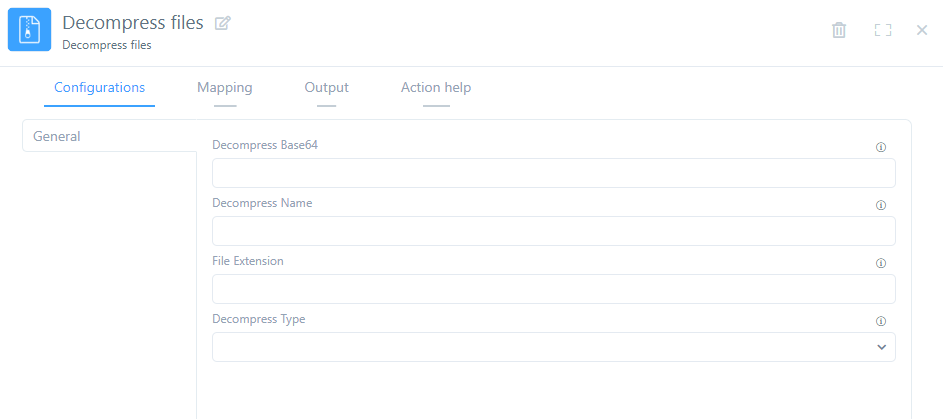Image resolution: width=943 pixels, height=419 pixels.
Task: Open the Action help tab
Action: tap(436, 88)
